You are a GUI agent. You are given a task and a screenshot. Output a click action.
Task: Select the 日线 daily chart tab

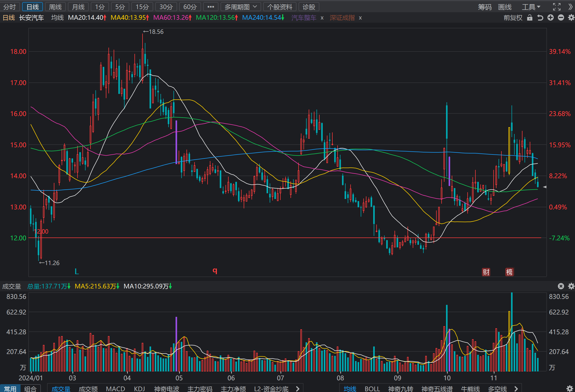click(33, 7)
